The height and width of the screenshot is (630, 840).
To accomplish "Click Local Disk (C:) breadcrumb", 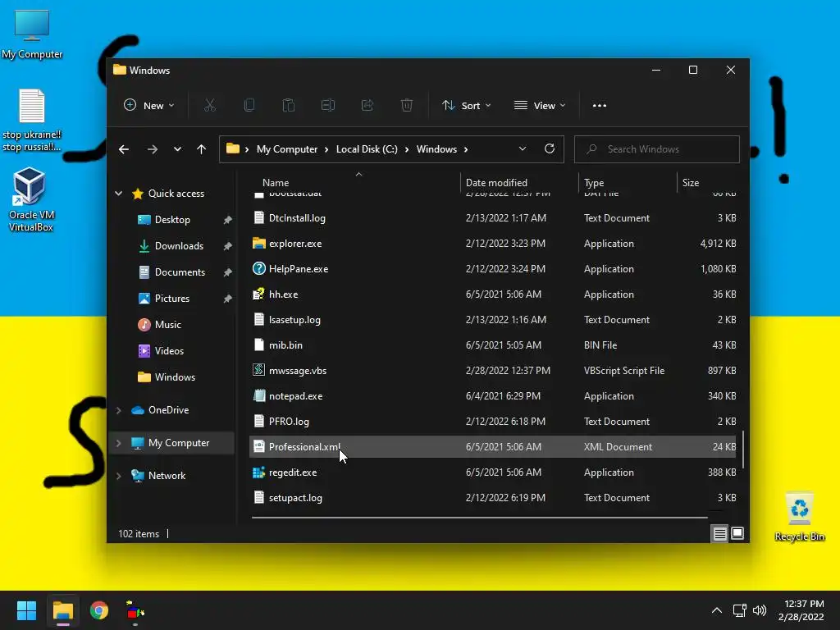I will (x=367, y=149).
